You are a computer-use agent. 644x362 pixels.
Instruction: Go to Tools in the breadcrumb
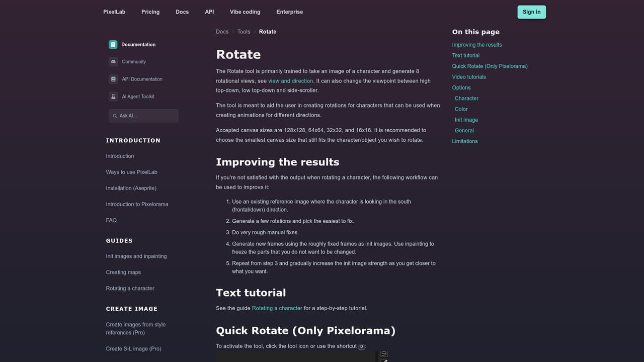[244, 32]
